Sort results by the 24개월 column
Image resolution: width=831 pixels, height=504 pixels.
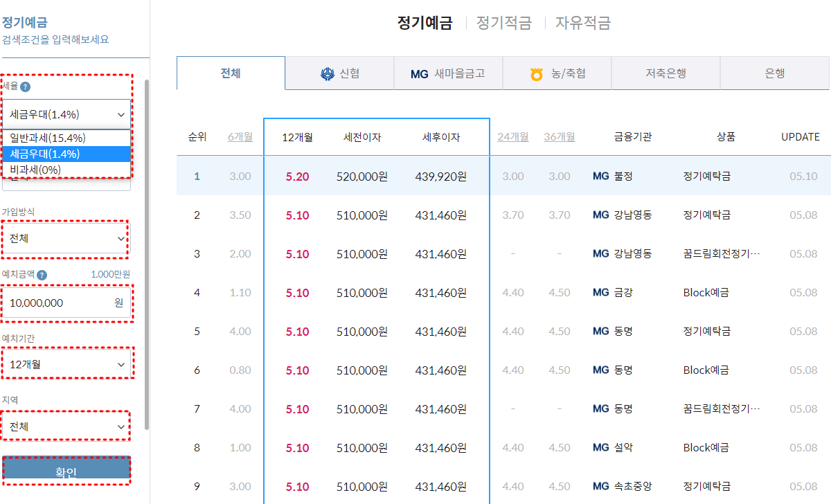(x=514, y=136)
